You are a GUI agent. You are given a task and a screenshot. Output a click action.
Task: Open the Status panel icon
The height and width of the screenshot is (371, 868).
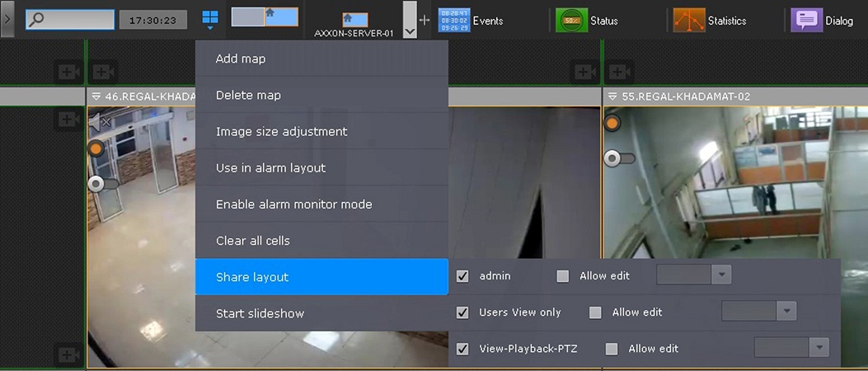(571, 20)
